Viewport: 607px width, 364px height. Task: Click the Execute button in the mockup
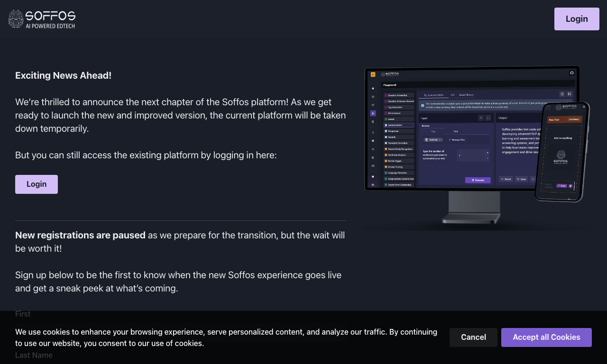click(478, 180)
